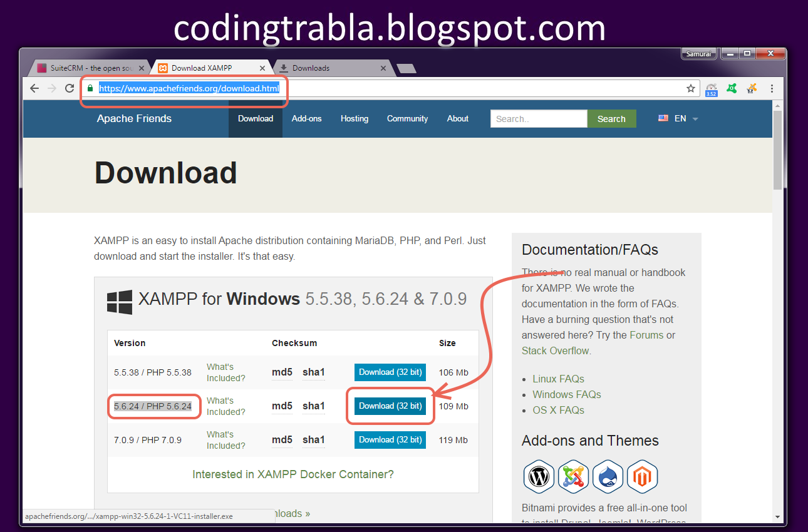The image size is (808, 532).
Task: Open What's Included for version 7.0.9
Action: pyautogui.click(x=226, y=440)
